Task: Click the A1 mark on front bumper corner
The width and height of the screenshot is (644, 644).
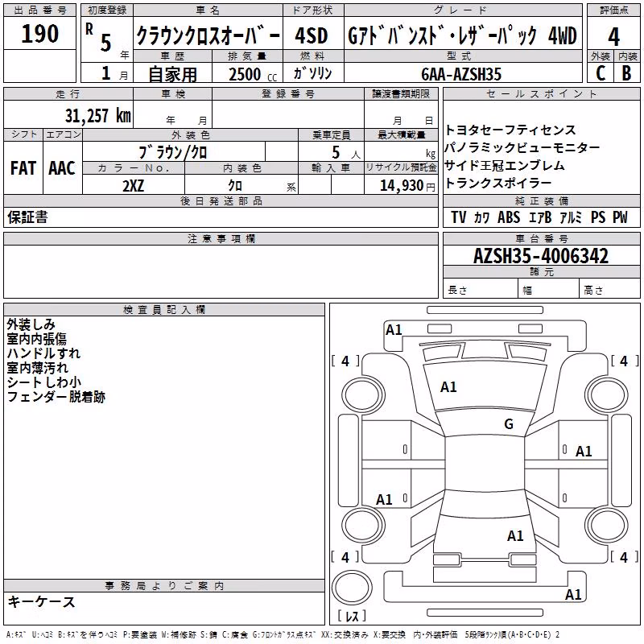Action: tap(394, 330)
